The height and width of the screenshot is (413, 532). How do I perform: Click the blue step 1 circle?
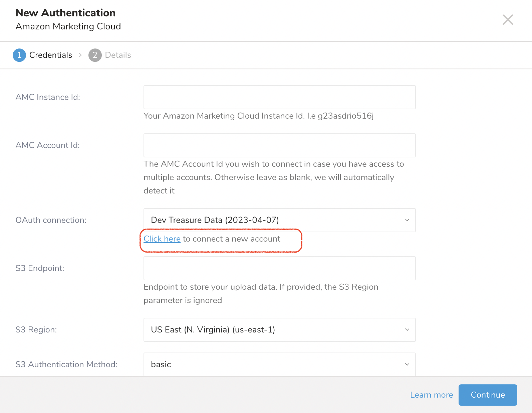(x=19, y=55)
